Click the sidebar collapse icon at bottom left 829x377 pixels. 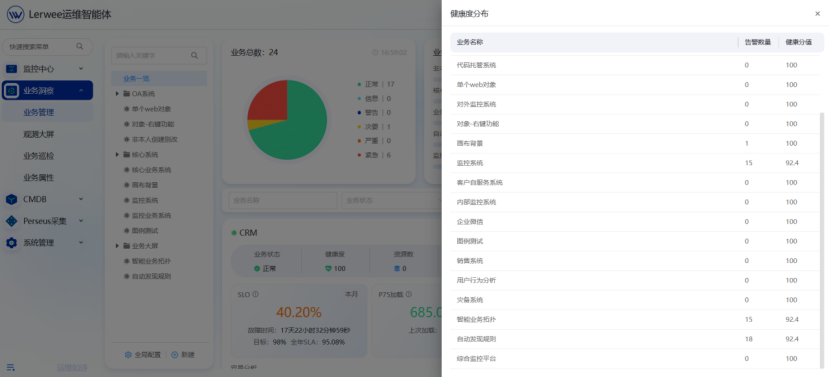click(11, 367)
